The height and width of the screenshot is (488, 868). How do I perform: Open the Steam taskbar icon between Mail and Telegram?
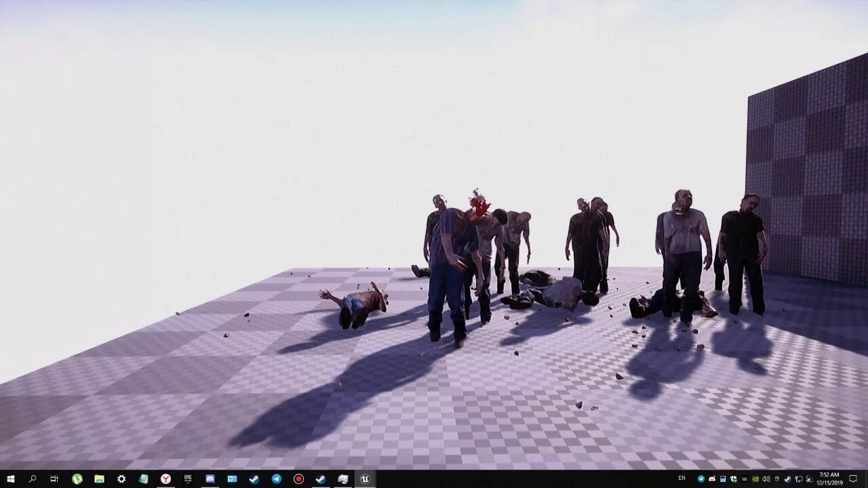[x=254, y=479]
